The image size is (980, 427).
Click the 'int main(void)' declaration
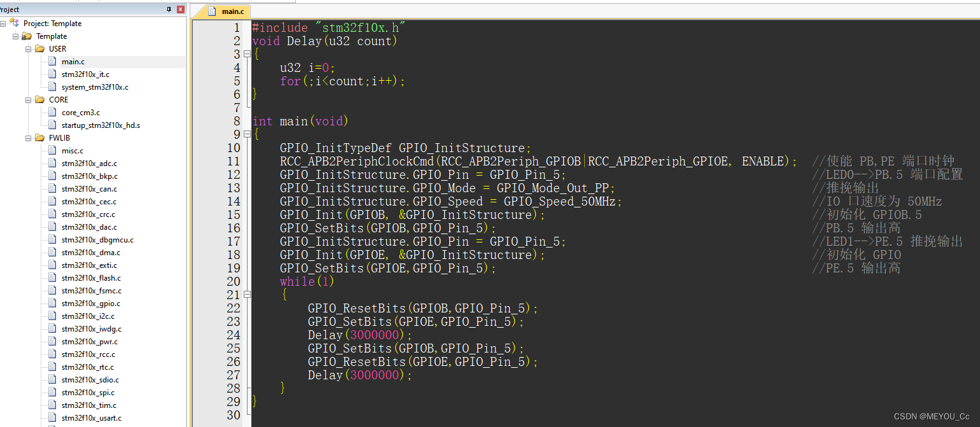coord(300,121)
